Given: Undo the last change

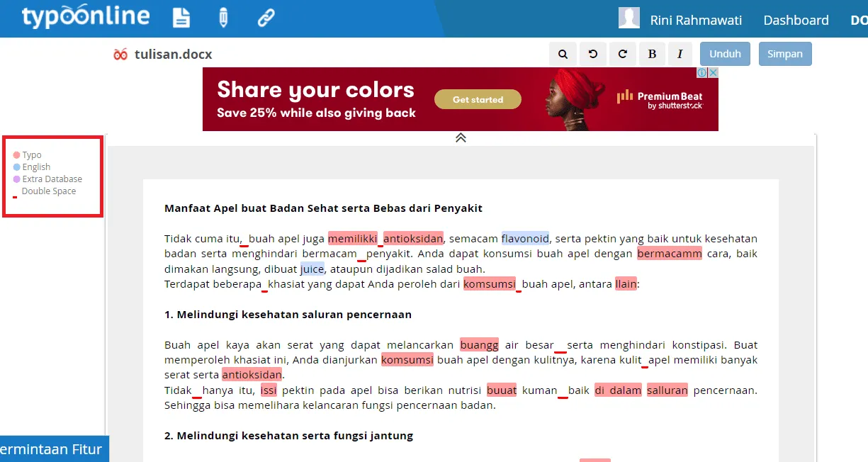Looking at the screenshot, I should click(x=592, y=54).
